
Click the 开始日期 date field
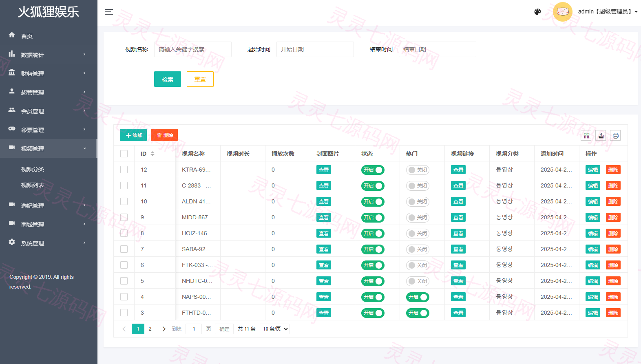click(315, 49)
